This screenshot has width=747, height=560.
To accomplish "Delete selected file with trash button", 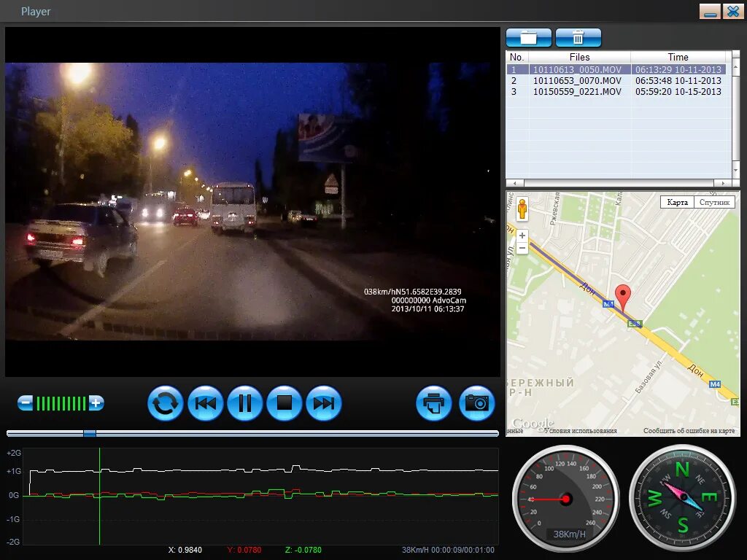I will (578, 38).
